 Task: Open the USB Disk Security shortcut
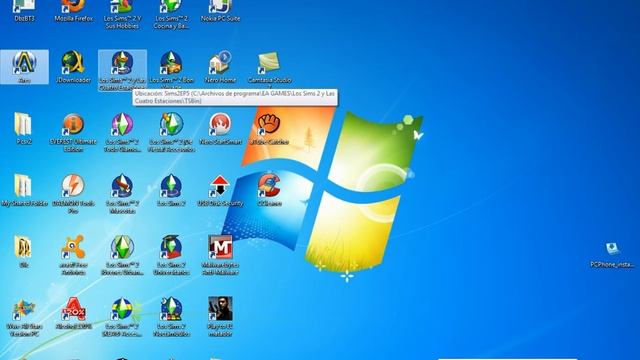tap(220, 190)
